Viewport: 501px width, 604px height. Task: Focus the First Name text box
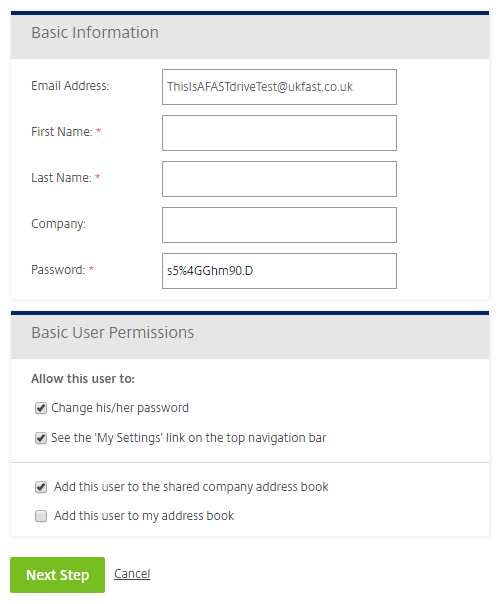click(279, 133)
